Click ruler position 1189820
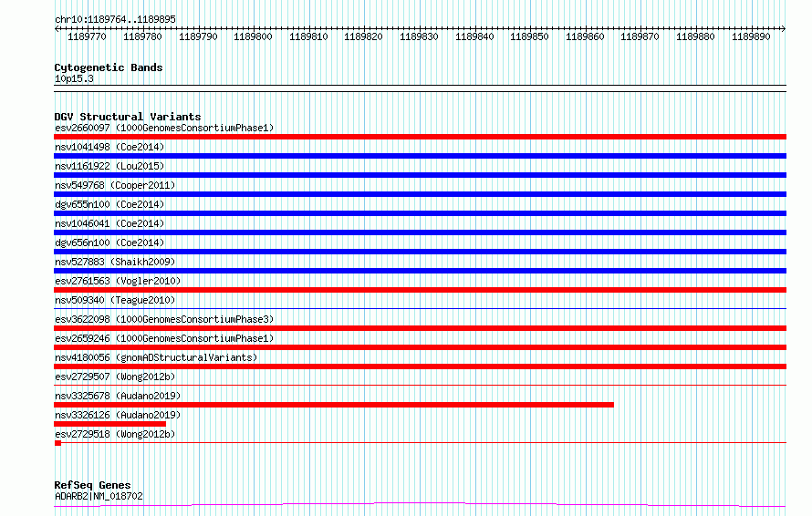Image resolution: width=812 pixels, height=516 pixels. pyautogui.click(x=363, y=36)
